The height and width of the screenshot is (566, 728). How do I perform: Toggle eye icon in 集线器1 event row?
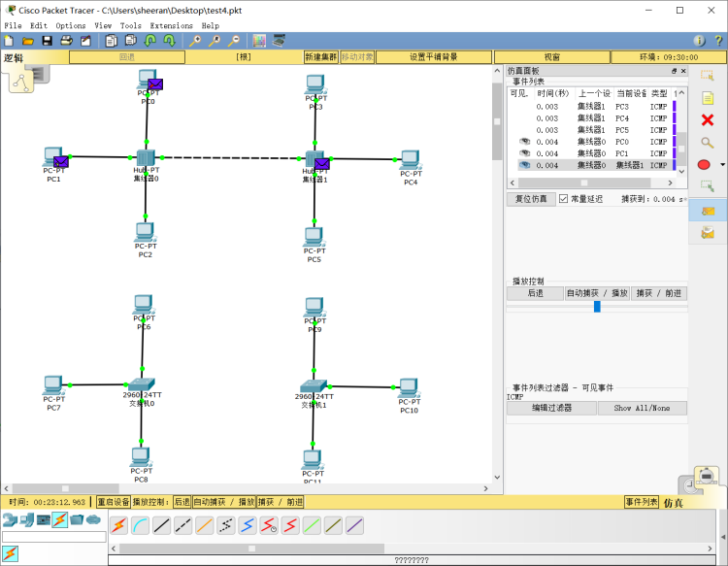[524, 165]
